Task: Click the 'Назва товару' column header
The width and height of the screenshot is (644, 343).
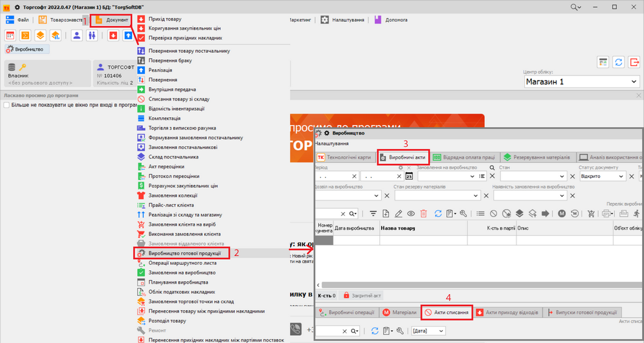Action: tap(397, 228)
